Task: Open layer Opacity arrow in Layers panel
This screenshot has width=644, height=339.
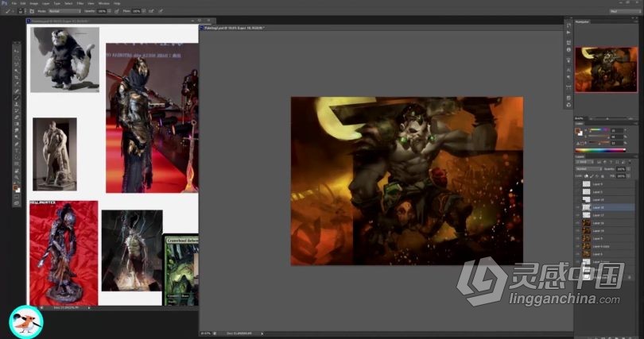Action: coord(628,169)
